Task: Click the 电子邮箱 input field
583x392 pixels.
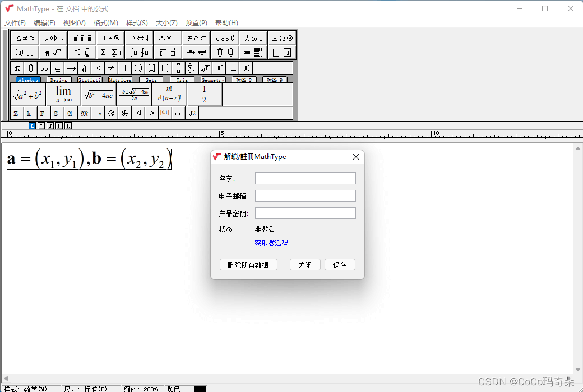Action: pyautogui.click(x=306, y=196)
